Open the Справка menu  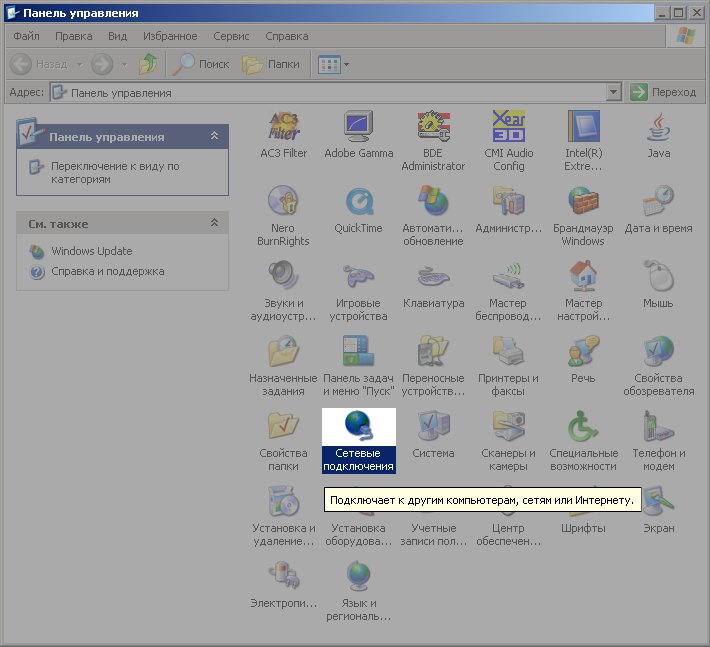click(x=287, y=36)
